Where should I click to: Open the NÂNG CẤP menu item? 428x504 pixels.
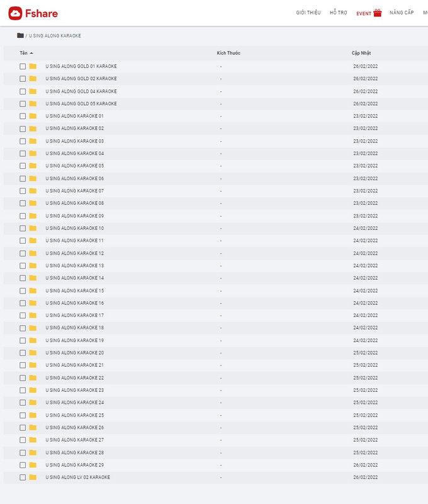pos(402,13)
